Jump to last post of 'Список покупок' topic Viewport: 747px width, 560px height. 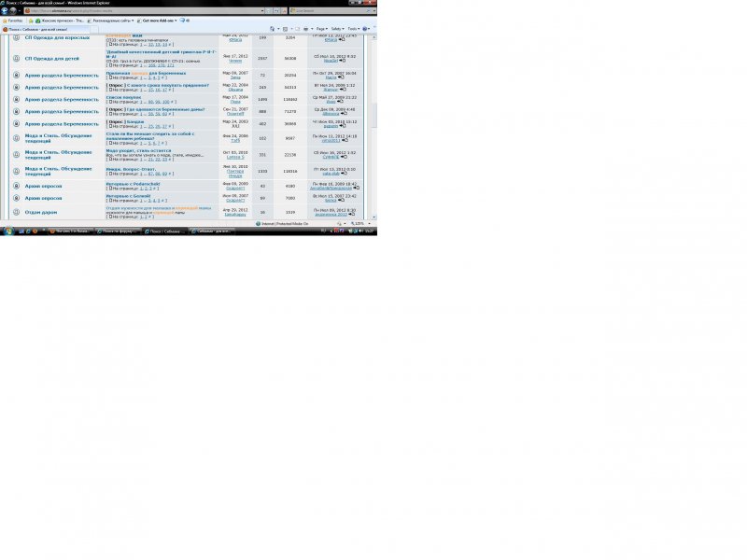click(x=340, y=102)
